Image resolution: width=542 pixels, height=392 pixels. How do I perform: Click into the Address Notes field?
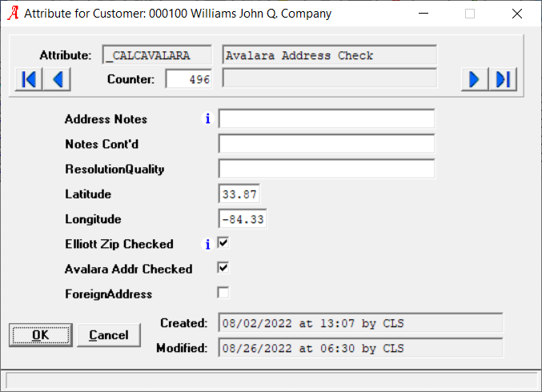pos(327,119)
